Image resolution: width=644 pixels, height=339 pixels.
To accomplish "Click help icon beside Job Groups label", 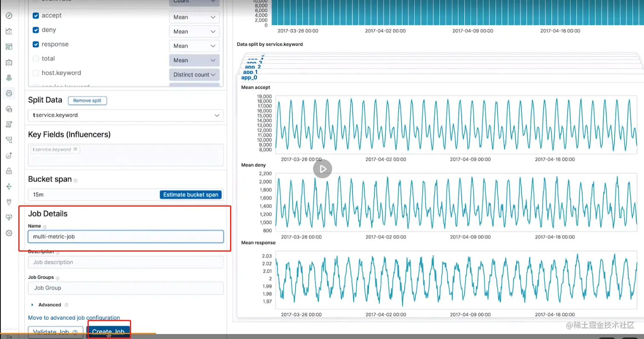I will pyautogui.click(x=57, y=278).
